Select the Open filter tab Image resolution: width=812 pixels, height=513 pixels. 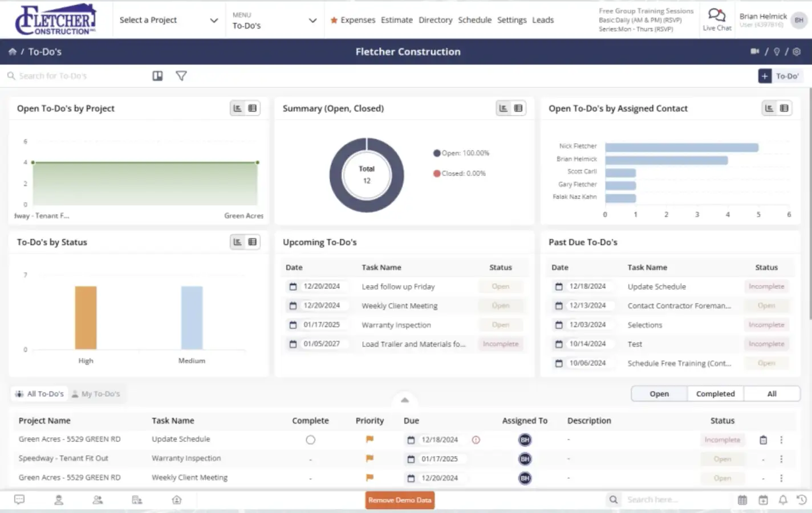pyautogui.click(x=659, y=394)
